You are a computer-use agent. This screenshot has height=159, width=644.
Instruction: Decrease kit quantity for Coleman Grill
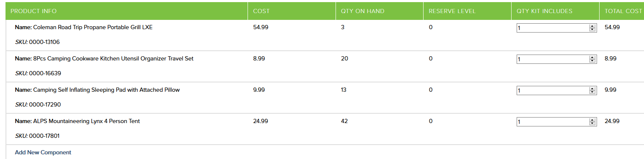pos(592,30)
